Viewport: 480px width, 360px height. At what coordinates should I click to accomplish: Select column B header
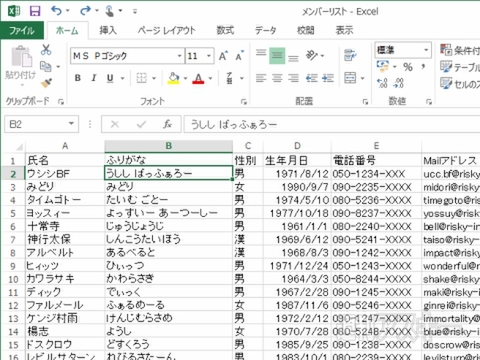169,146
